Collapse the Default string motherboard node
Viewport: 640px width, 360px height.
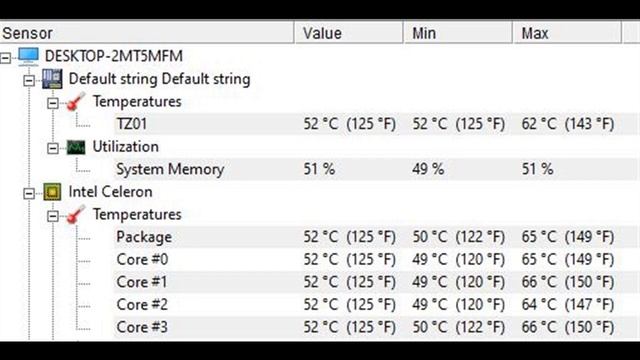click(x=29, y=80)
